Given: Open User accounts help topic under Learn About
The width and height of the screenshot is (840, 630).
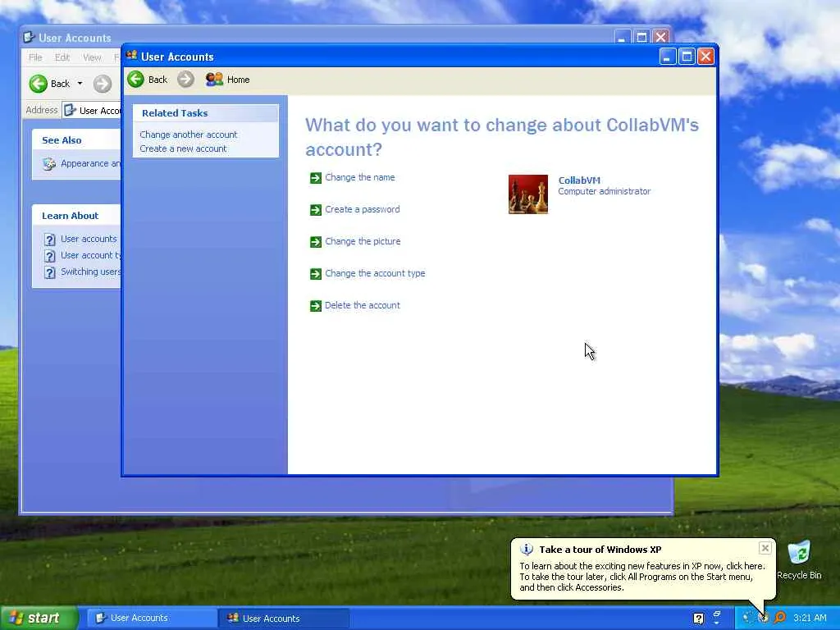Looking at the screenshot, I should 89,239.
